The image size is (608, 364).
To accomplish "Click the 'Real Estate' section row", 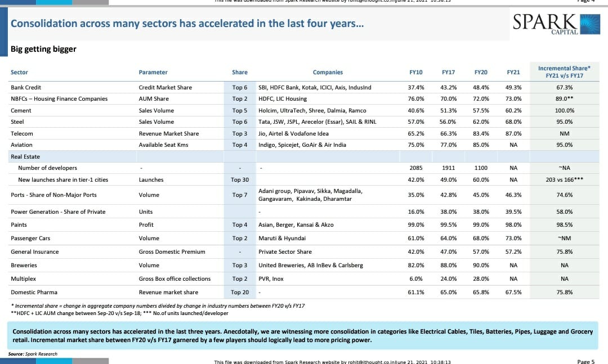I will 303,156.
